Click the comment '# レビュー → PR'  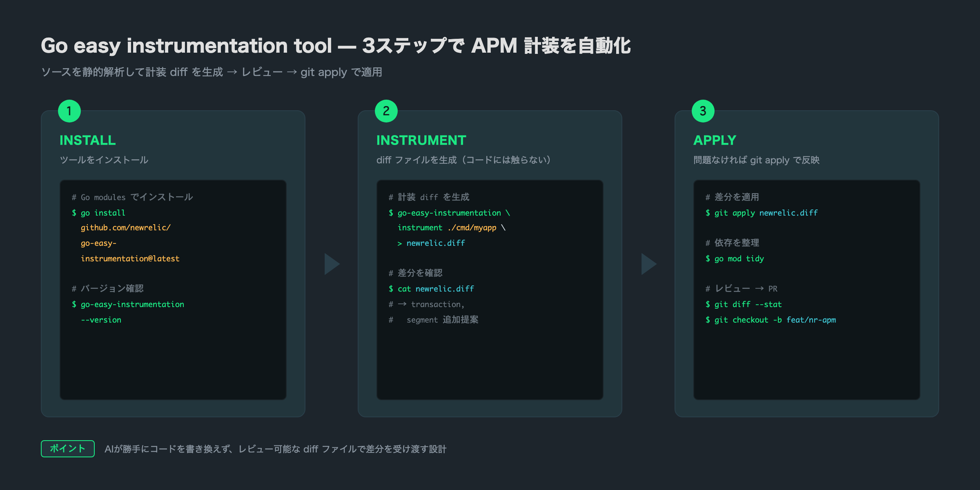click(742, 289)
